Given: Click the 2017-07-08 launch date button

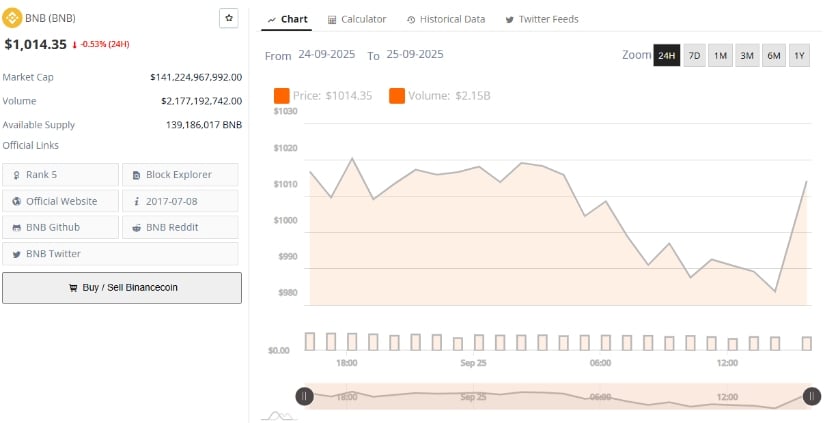Looking at the screenshot, I should tap(180, 201).
